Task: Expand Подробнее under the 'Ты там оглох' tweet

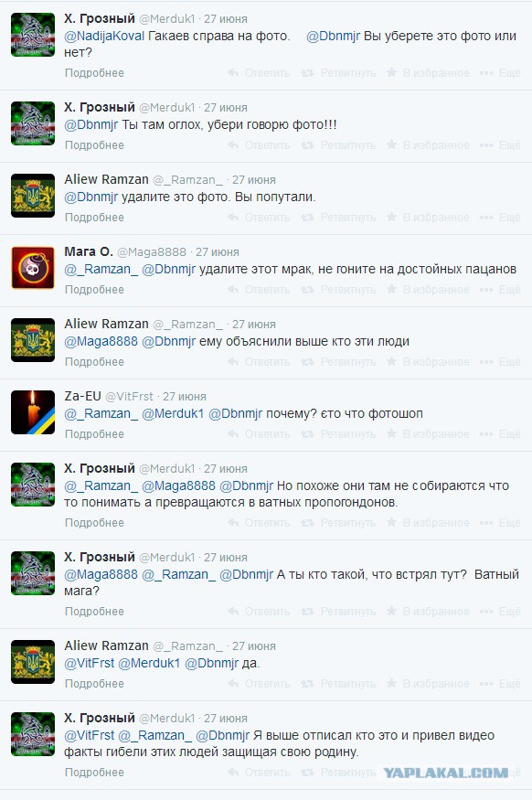Action: (x=94, y=145)
